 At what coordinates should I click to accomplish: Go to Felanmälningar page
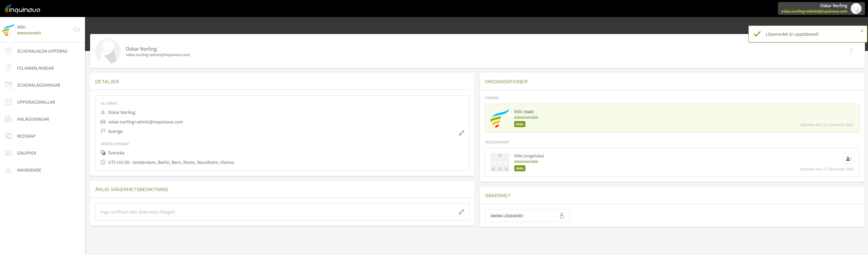(x=35, y=68)
